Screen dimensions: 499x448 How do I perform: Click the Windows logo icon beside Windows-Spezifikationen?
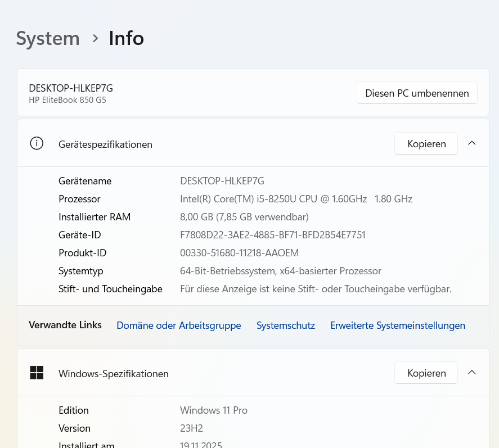[x=37, y=373]
